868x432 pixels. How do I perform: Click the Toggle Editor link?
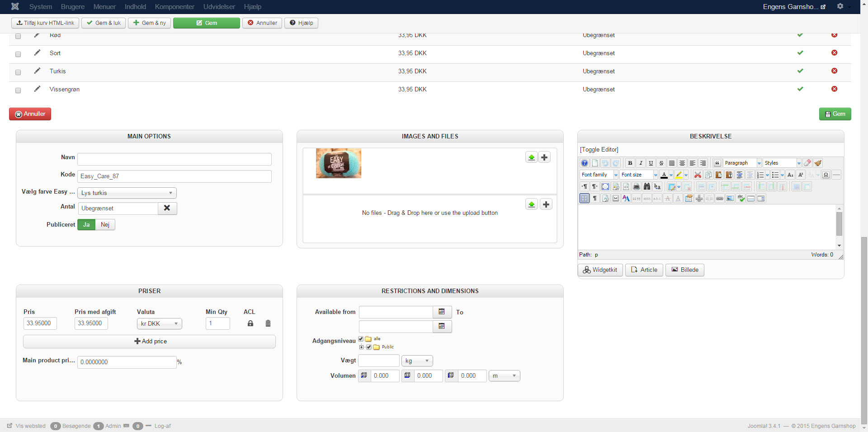click(x=599, y=150)
